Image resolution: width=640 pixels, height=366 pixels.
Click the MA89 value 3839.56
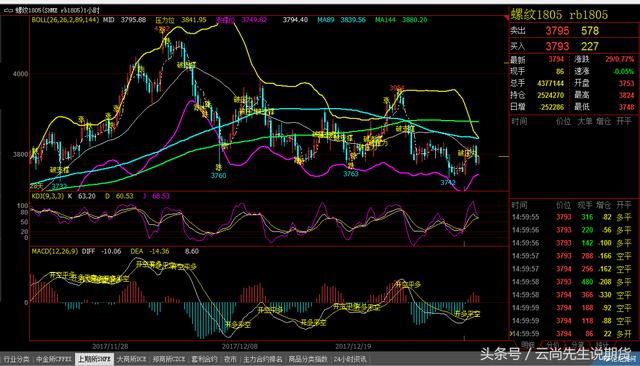pyautogui.click(x=353, y=20)
